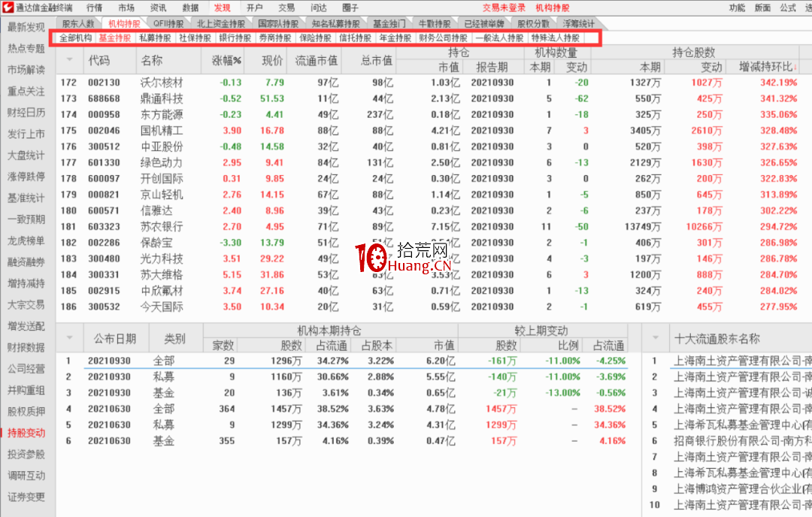Switch to the 股权分散 tab
The height and width of the screenshot is (517, 812).
533,24
